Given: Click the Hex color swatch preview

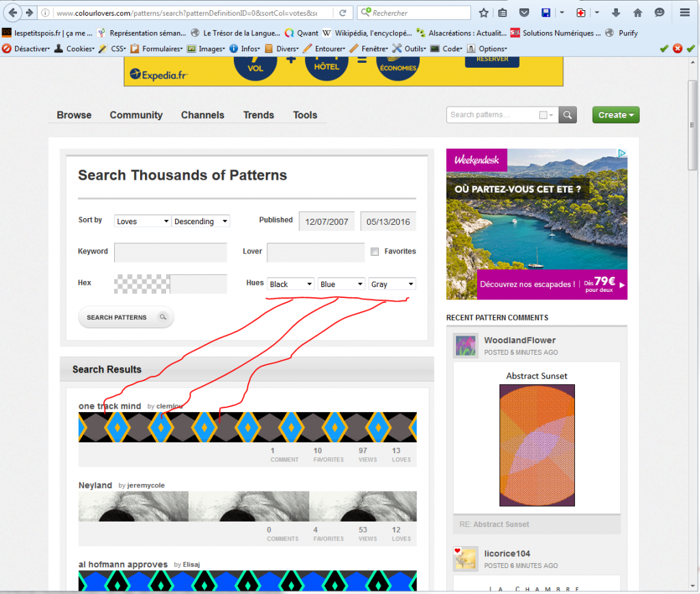Looking at the screenshot, I should pos(142,284).
